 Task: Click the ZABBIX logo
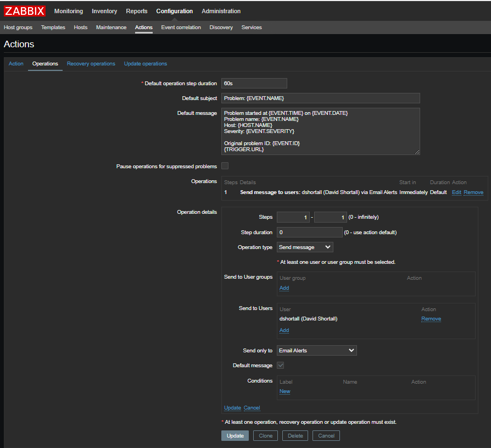click(25, 11)
